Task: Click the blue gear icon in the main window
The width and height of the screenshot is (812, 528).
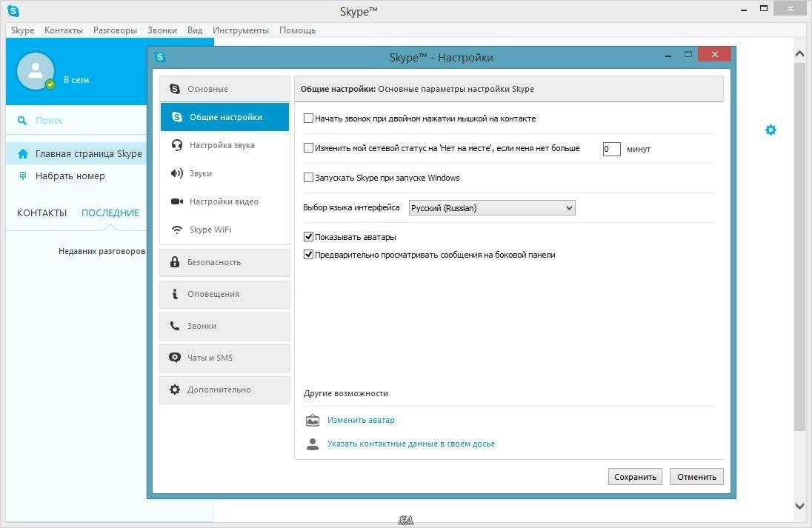Action: 771,130
